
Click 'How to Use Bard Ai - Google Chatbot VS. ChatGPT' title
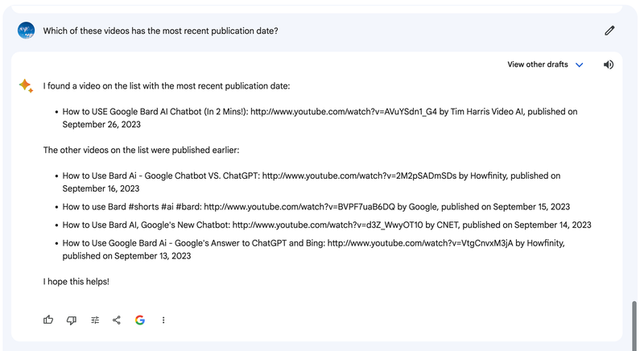[x=161, y=175]
